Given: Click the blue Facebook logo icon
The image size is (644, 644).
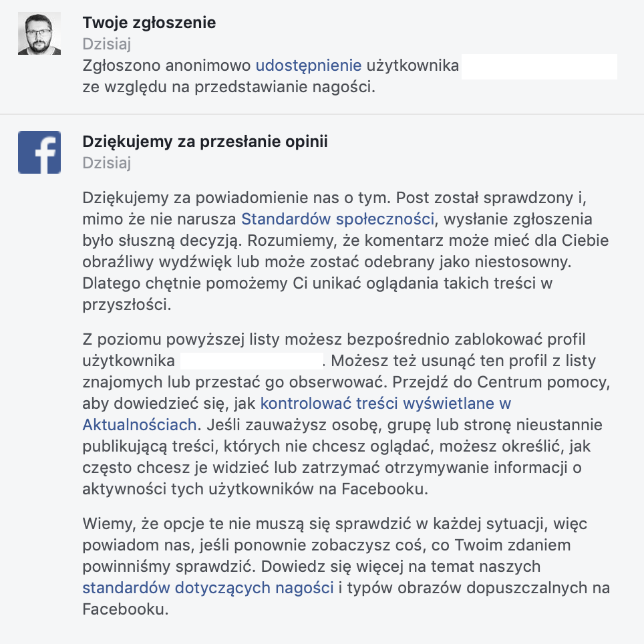Looking at the screenshot, I should [x=39, y=152].
